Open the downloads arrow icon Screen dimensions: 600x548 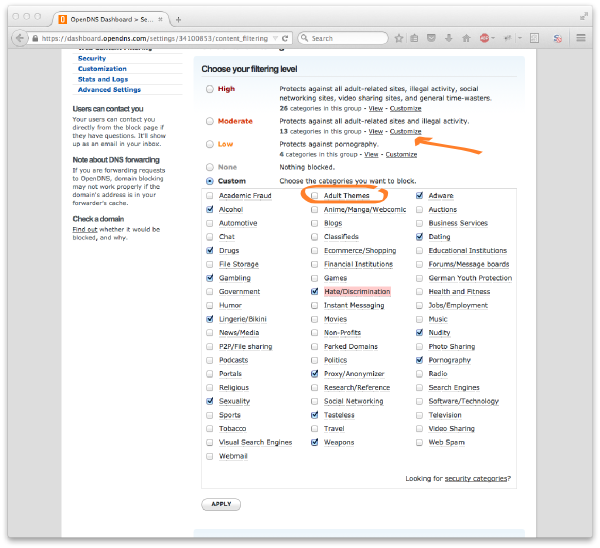click(449, 38)
